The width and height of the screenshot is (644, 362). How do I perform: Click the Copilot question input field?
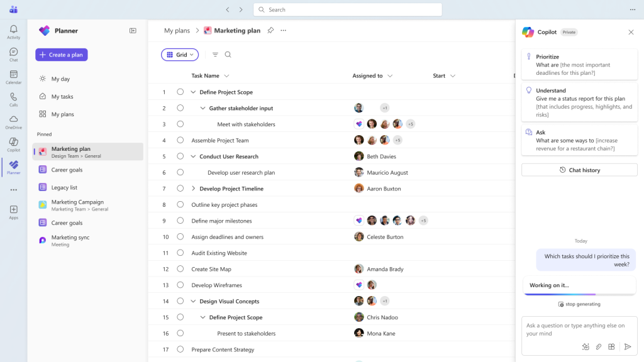point(579,329)
